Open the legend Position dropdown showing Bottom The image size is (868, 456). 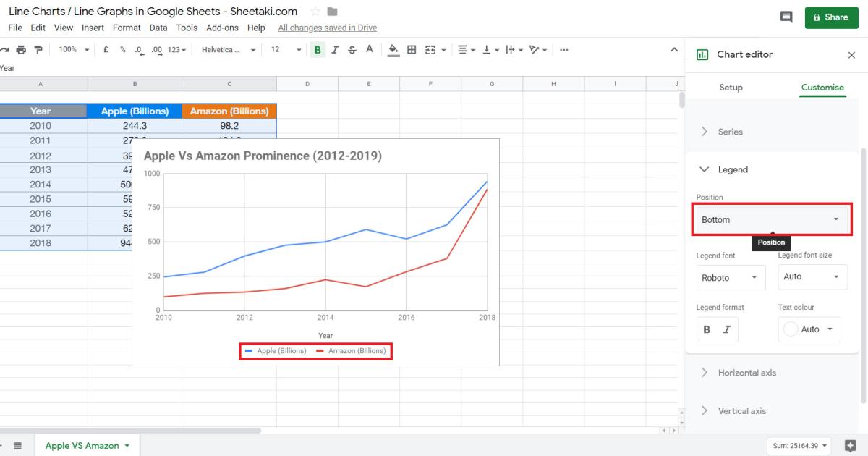click(x=771, y=219)
